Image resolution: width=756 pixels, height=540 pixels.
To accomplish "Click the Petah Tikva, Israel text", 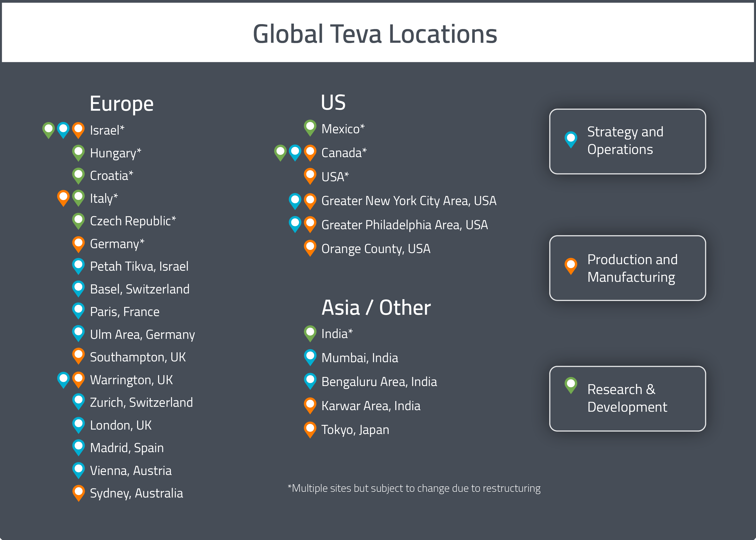I will click(x=139, y=266).
